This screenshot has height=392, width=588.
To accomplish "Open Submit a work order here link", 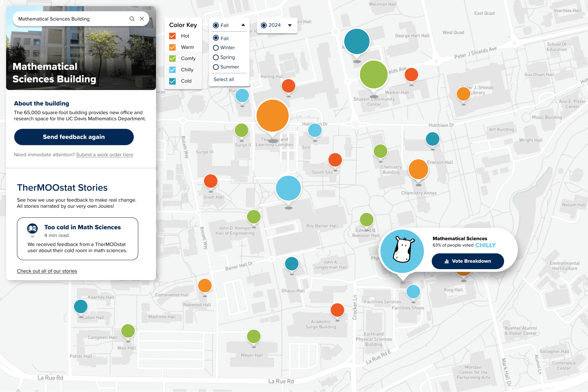I will coord(105,155).
